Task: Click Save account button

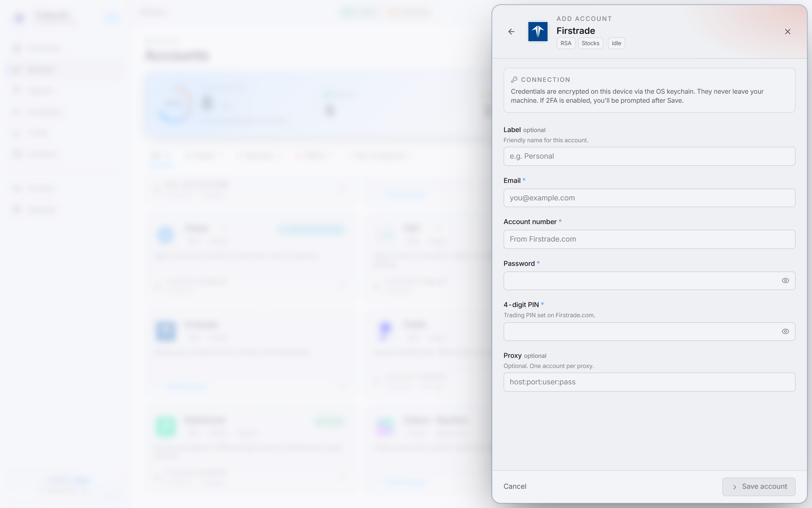Action: tap(759, 487)
